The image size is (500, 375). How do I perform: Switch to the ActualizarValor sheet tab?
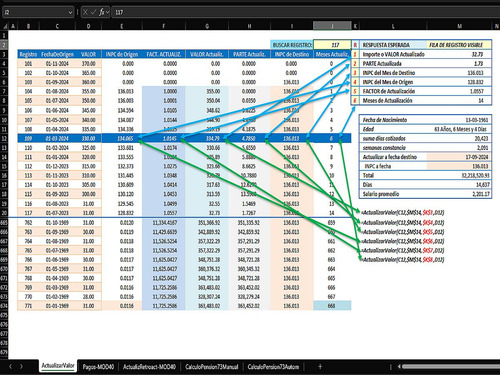(58, 366)
